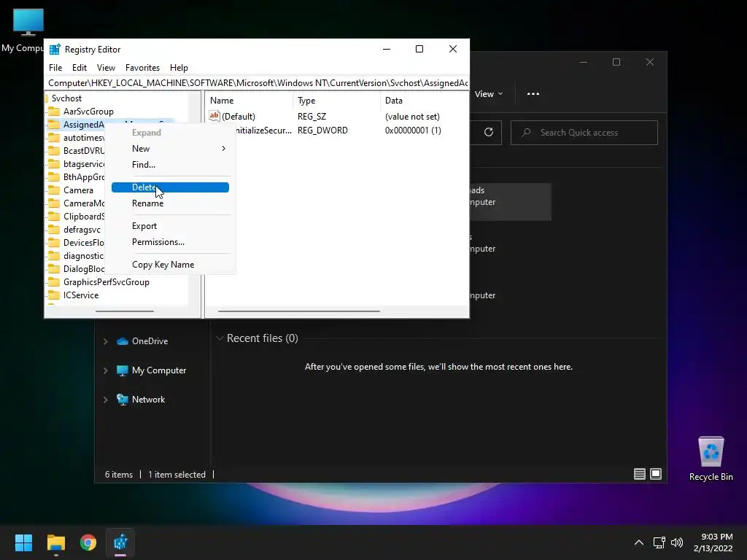
Task: Switch Explorer to large thumbnails view icon
Action: [x=656, y=474]
